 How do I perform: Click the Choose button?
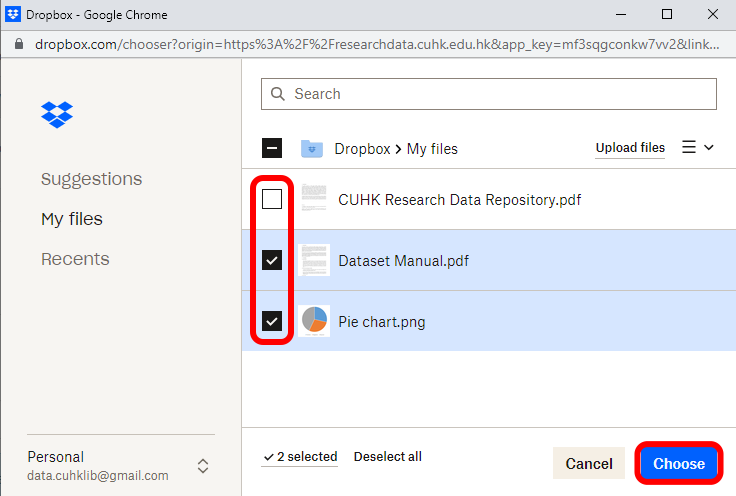point(679,463)
